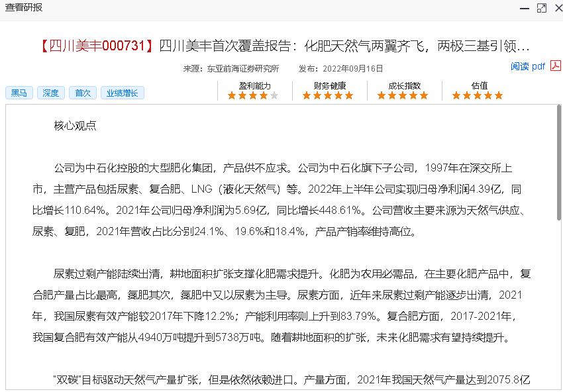Click the 财务健康 star rating
563x392 pixels.
328,95
